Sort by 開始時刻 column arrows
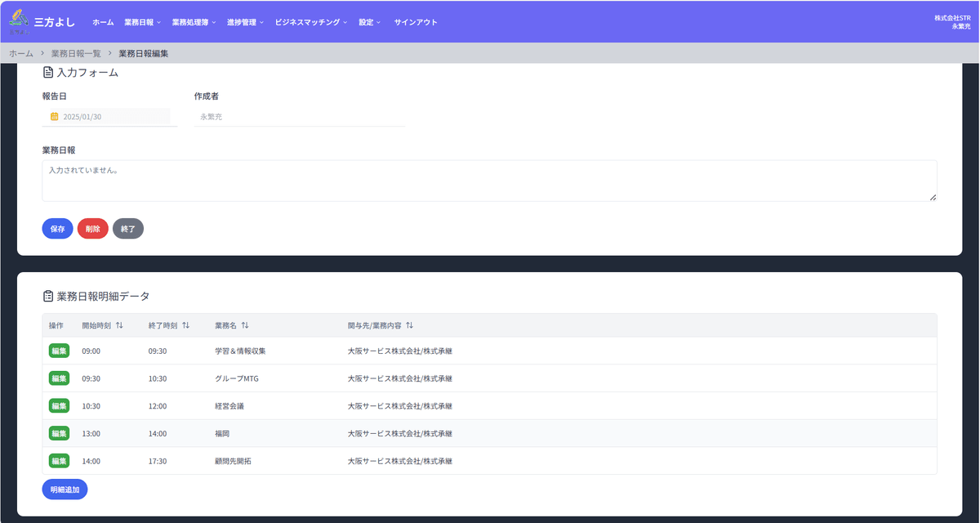This screenshot has width=980, height=523. tap(119, 325)
